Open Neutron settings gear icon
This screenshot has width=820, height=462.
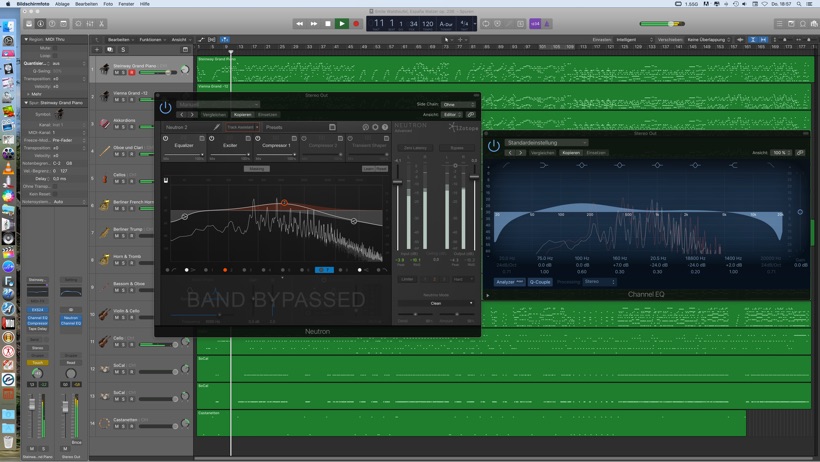(x=375, y=127)
